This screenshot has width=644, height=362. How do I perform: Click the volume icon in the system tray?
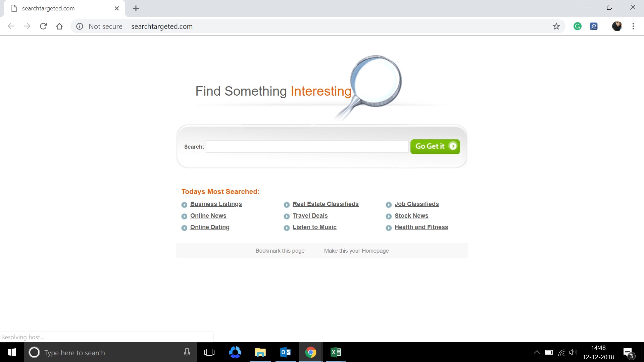tap(573, 352)
